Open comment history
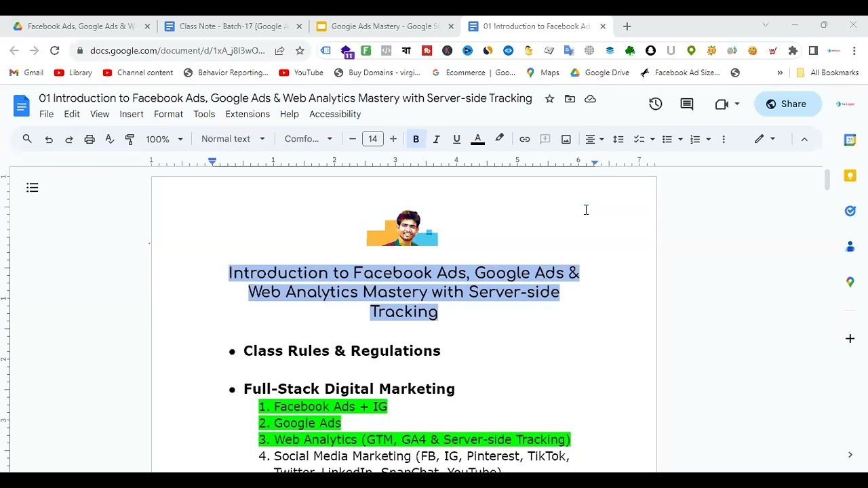Screen dimensions: 868x488 coord(687,104)
